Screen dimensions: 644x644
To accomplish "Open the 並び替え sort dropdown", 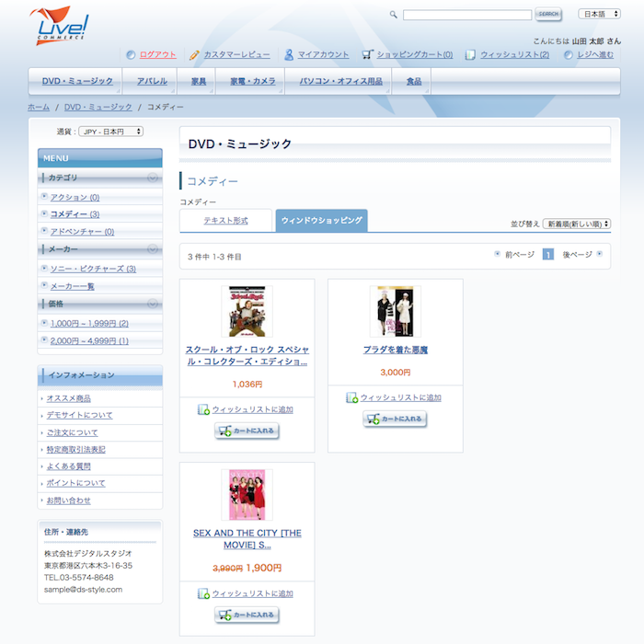I will point(577,224).
